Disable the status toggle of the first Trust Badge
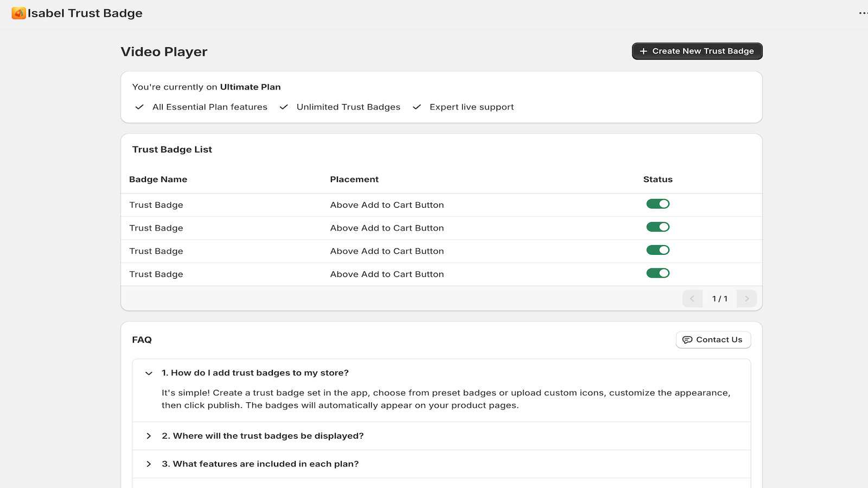This screenshot has width=868, height=488. click(x=658, y=204)
